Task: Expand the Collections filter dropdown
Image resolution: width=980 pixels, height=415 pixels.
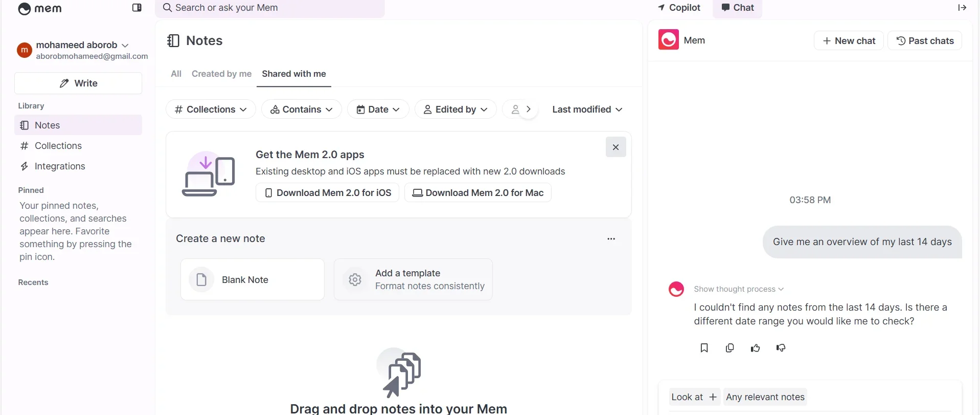Action: click(x=211, y=110)
